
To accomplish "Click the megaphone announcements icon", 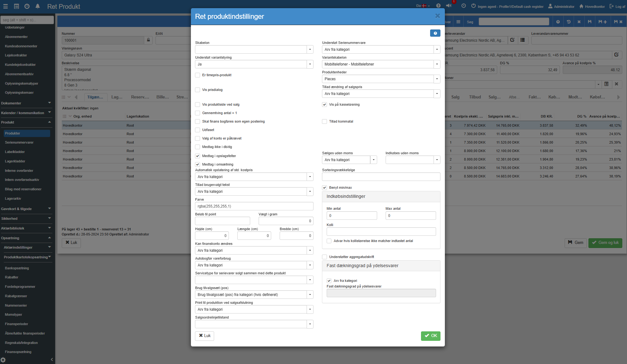I will tap(449, 6).
